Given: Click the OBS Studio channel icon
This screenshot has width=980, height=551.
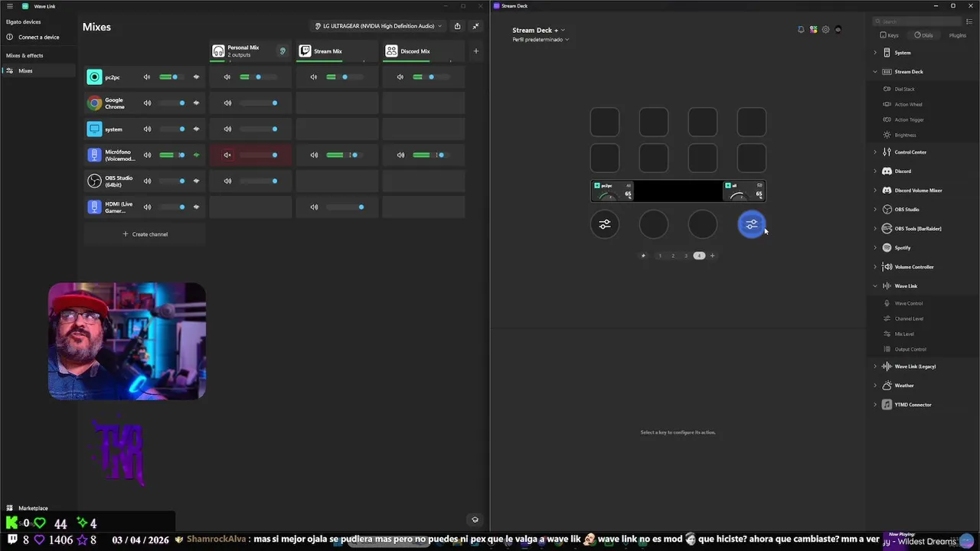Looking at the screenshot, I should [x=94, y=181].
